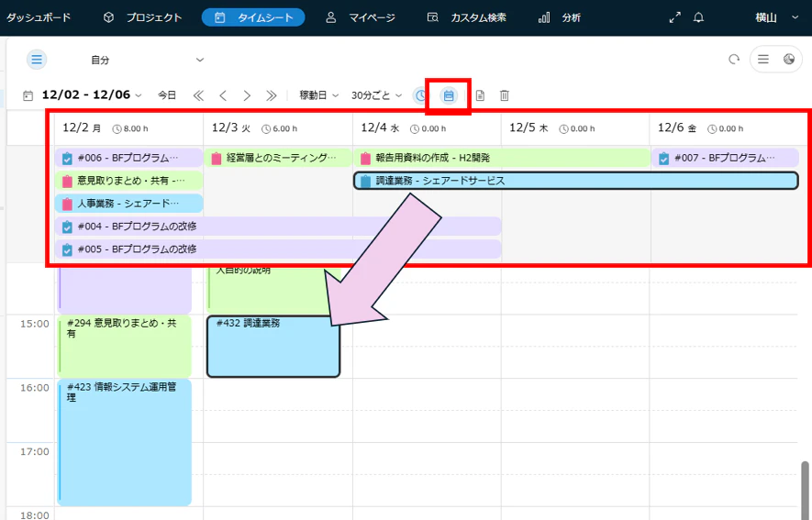Click pink clipboard icon on 経営層とのミーティング
The width and height of the screenshot is (812, 520).
[x=216, y=159]
